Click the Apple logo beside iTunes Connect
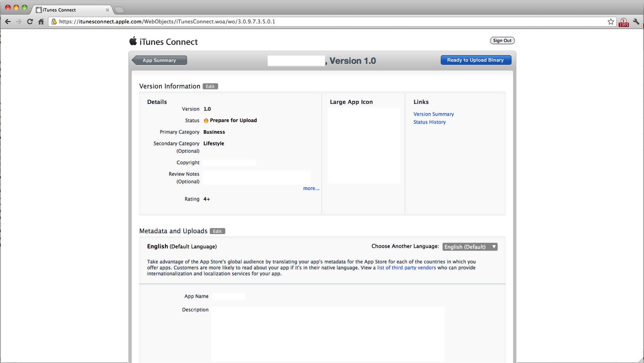 (x=133, y=41)
